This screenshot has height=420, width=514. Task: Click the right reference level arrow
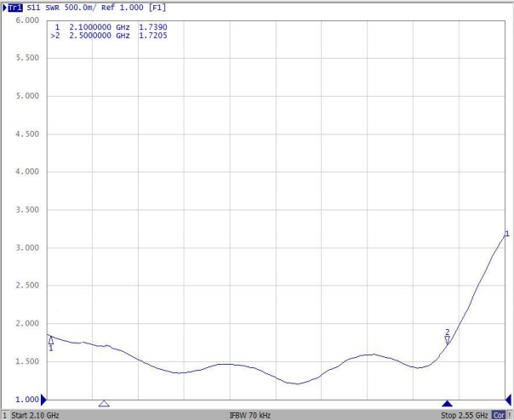click(509, 400)
